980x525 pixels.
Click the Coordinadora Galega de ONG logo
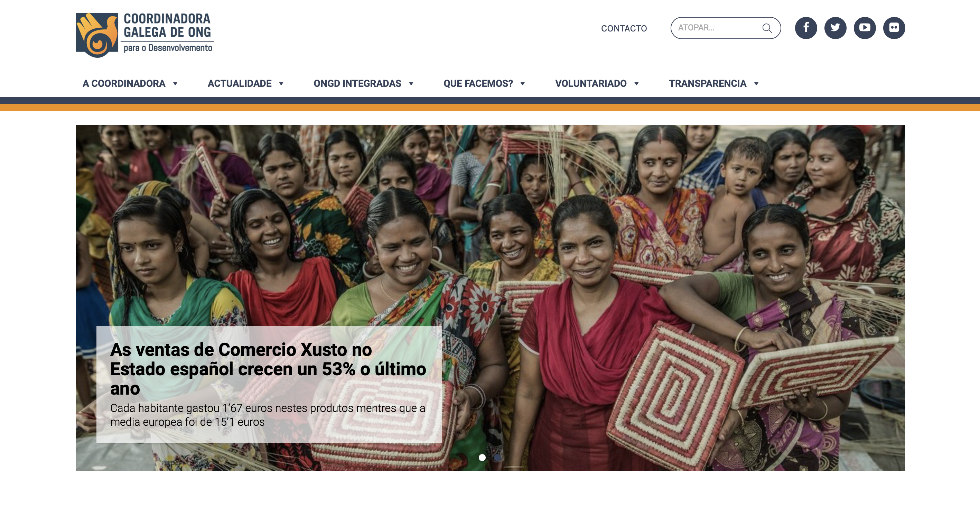144,35
